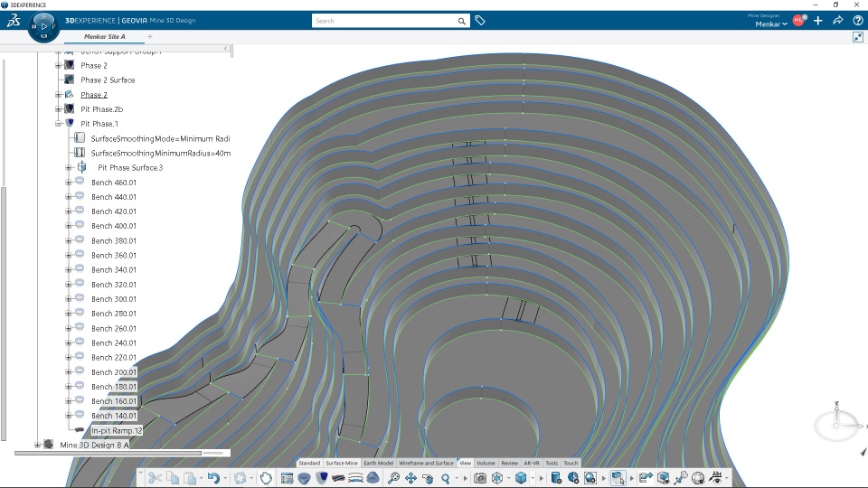Click the plus add icon in top bar
Screen dimensions: 868x488
(x=818, y=21)
